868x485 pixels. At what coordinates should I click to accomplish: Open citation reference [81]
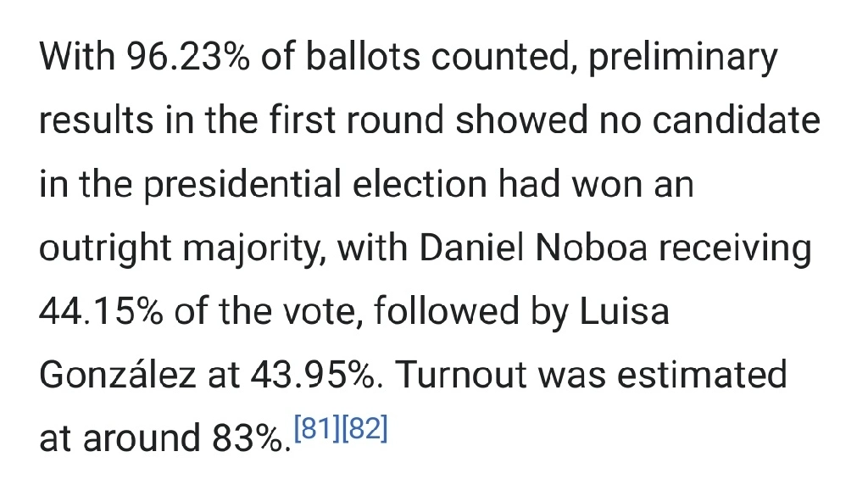click(x=317, y=428)
